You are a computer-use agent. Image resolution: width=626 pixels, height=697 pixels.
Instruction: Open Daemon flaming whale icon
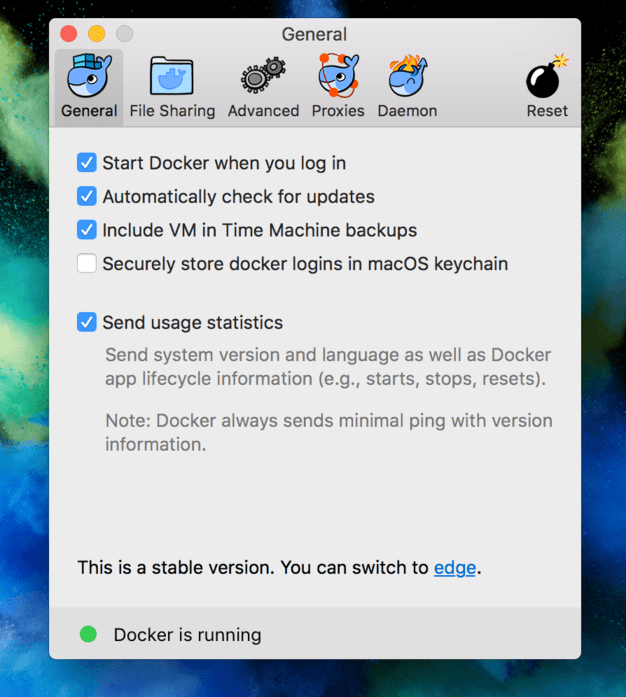pyautogui.click(x=407, y=76)
